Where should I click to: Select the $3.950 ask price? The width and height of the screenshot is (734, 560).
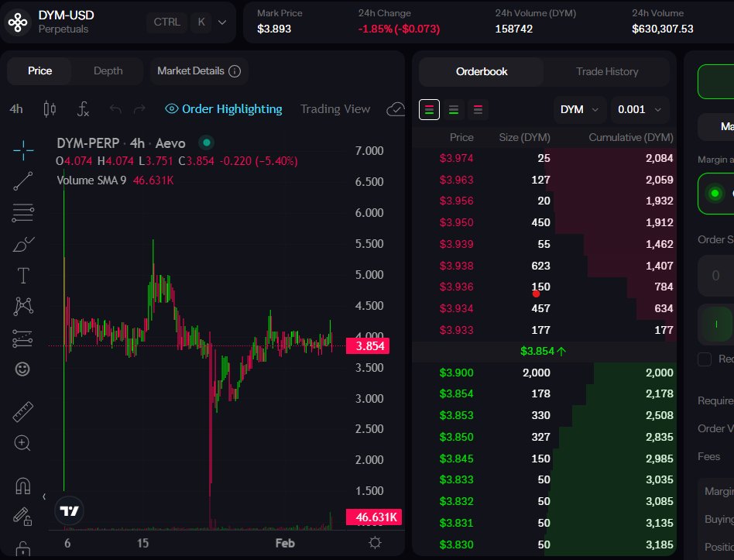(x=456, y=222)
